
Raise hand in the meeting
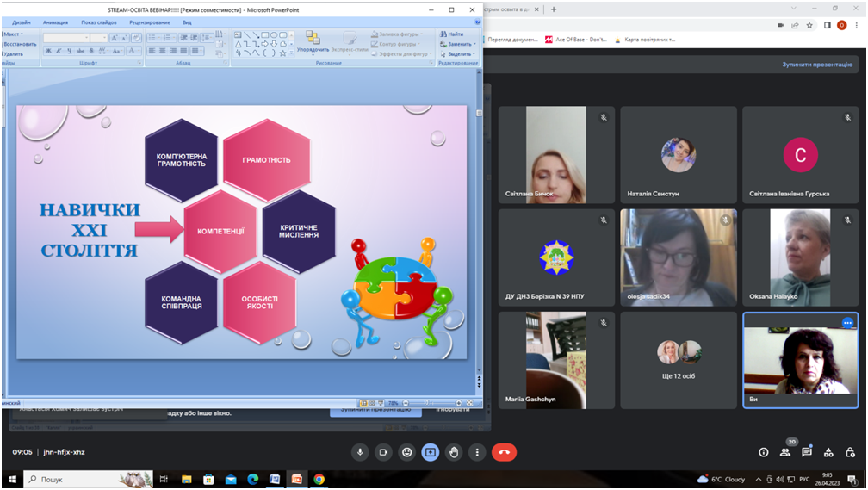454,452
